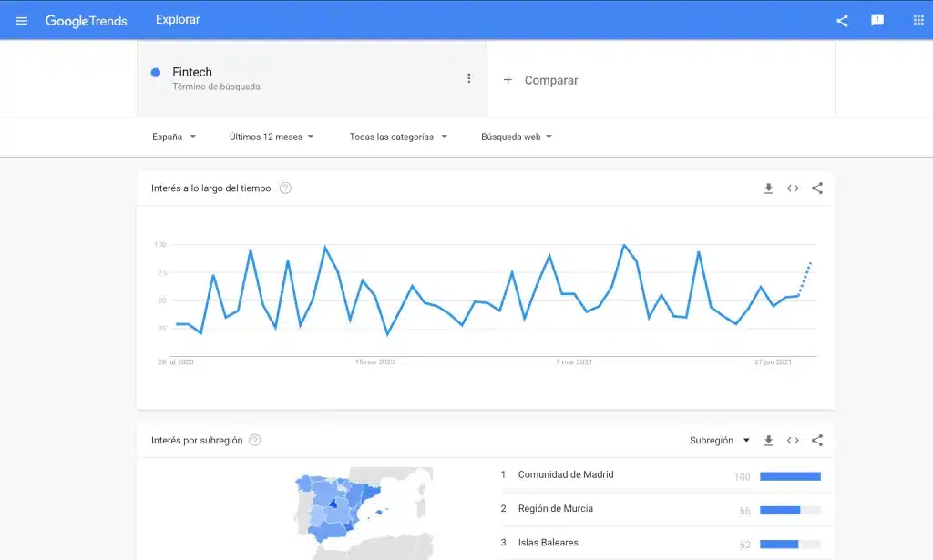Screen dimensions: 933x560
Task: Download the subregion interest data
Action: pos(768,440)
